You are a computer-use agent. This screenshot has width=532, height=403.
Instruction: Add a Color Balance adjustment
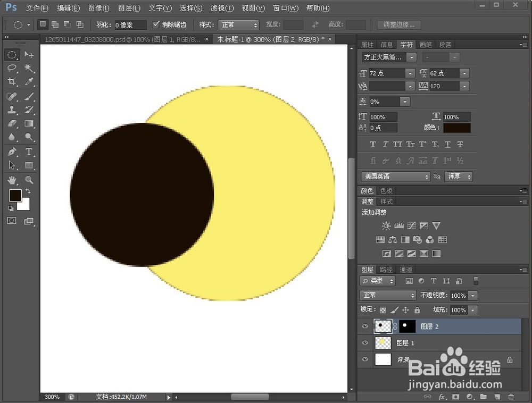(393, 240)
